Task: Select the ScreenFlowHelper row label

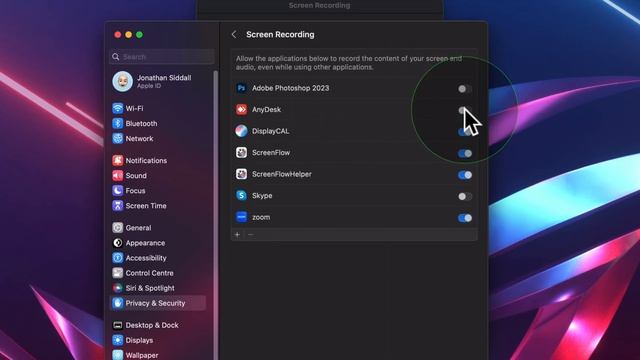Action: (282, 174)
